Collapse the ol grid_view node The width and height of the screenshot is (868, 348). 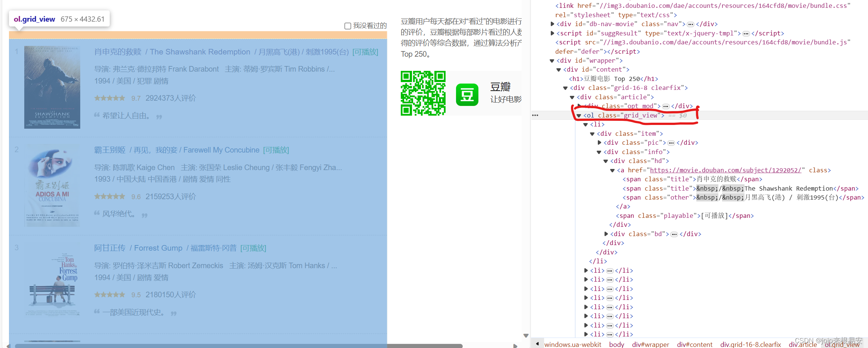pos(579,116)
